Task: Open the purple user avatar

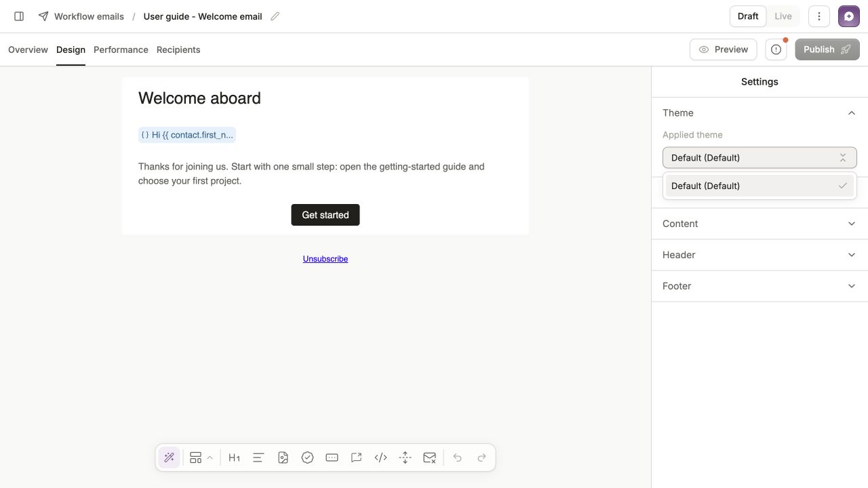Action: click(849, 16)
